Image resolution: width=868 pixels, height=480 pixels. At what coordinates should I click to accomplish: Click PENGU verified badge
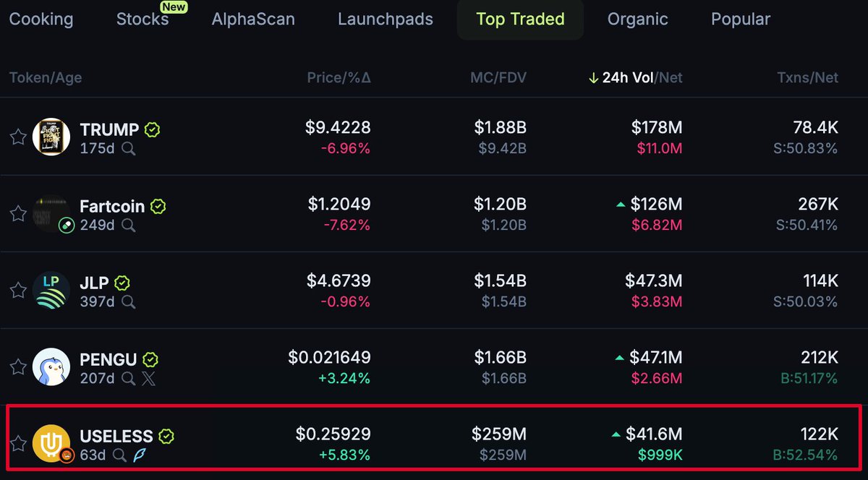[150, 360]
